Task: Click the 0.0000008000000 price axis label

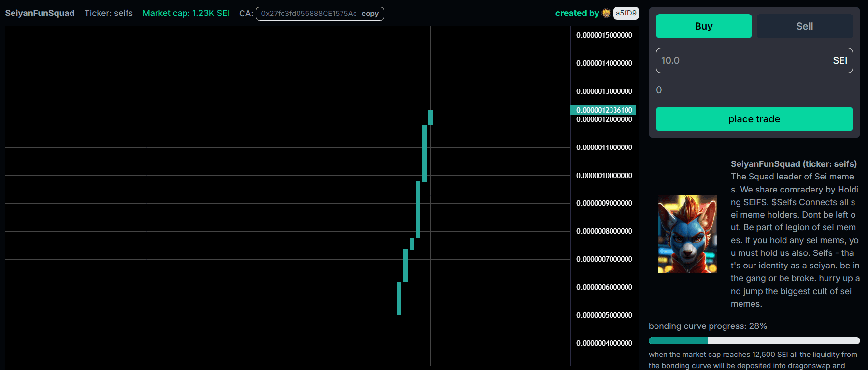Action: (604, 231)
